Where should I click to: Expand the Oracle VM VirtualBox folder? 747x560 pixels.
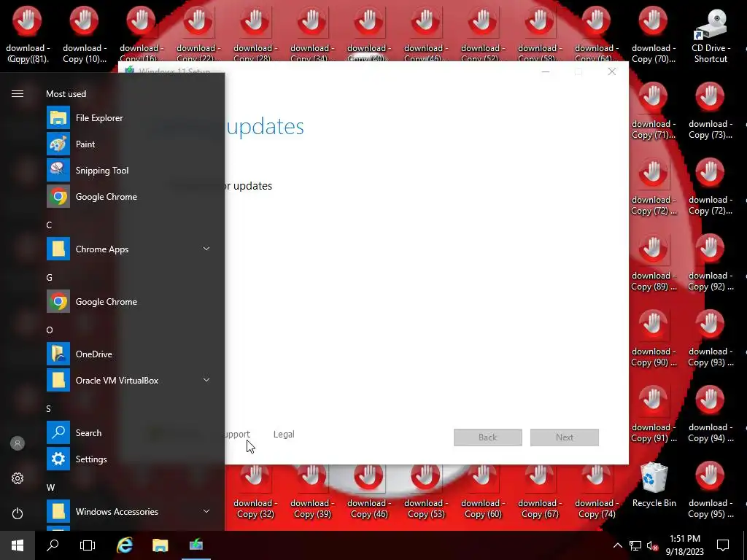[128, 381]
